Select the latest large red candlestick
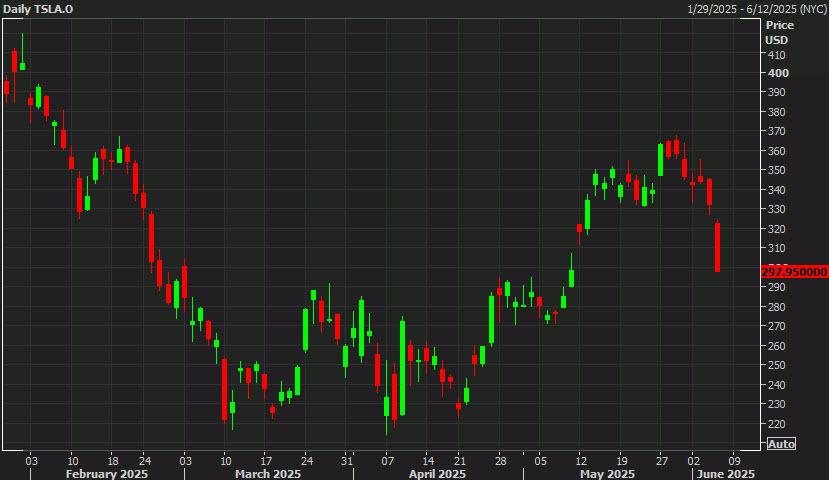Screen dimensions: 829x480 coord(718,247)
